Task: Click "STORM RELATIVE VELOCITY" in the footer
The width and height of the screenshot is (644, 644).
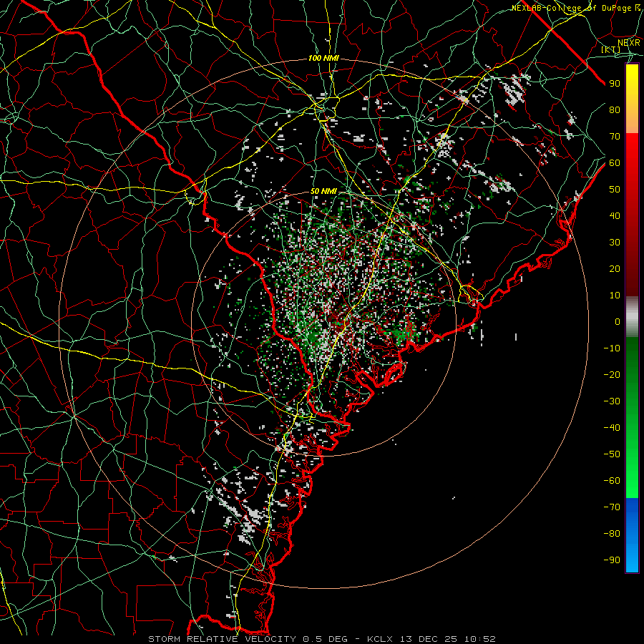Action: [x=222, y=639]
